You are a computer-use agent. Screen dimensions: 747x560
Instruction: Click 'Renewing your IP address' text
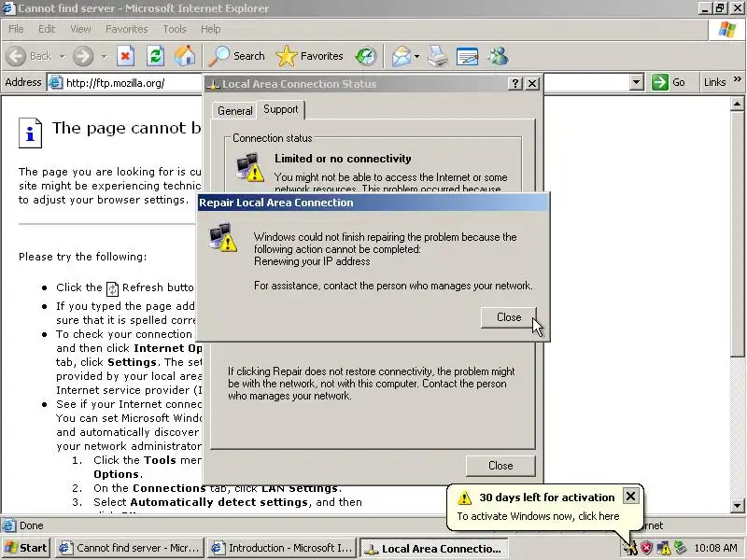pos(312,261)
